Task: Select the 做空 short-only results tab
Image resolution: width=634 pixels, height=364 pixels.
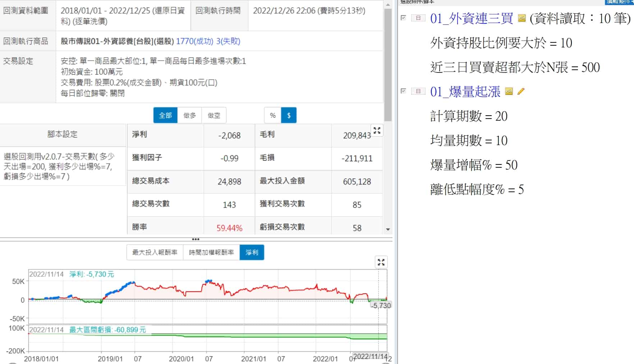Action: 214,115
